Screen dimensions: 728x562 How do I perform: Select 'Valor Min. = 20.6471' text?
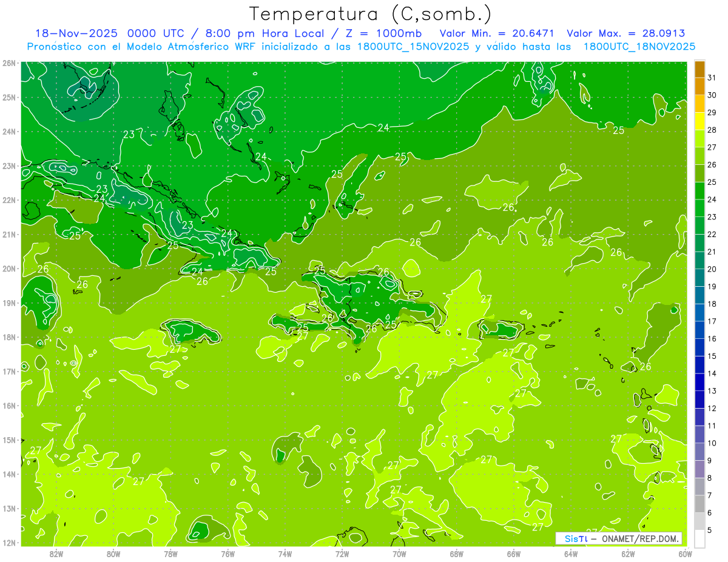pyautogui.click(x=497, y=33)
